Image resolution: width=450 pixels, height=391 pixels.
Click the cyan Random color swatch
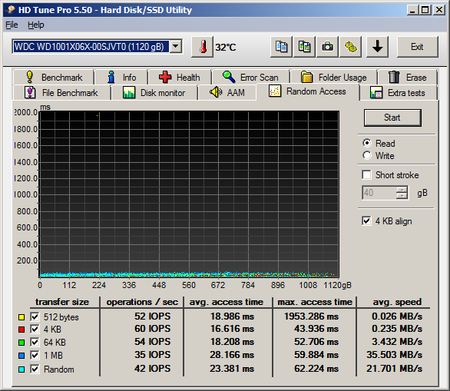click(x=21, y=369)
